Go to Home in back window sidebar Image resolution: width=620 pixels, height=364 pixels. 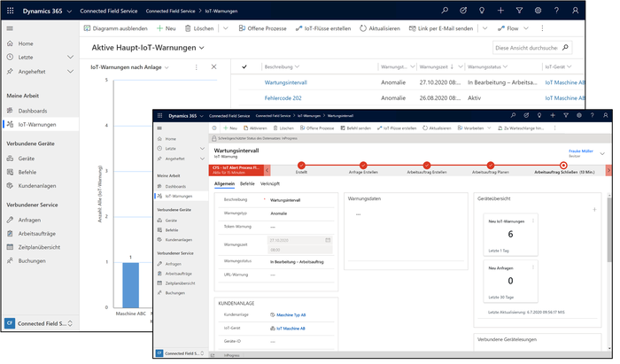pyautogui.click(x=26, y=43)
